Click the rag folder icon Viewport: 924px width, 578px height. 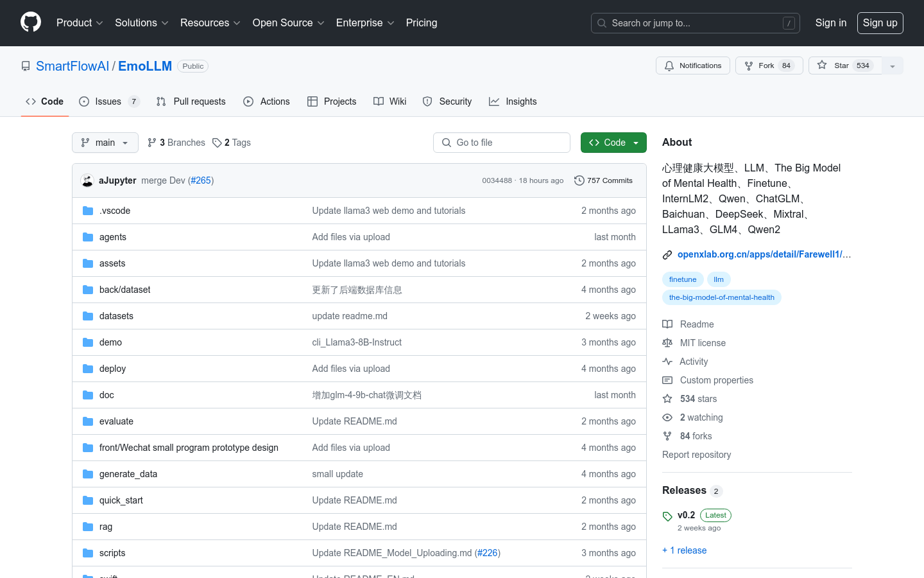pos(88,527)
